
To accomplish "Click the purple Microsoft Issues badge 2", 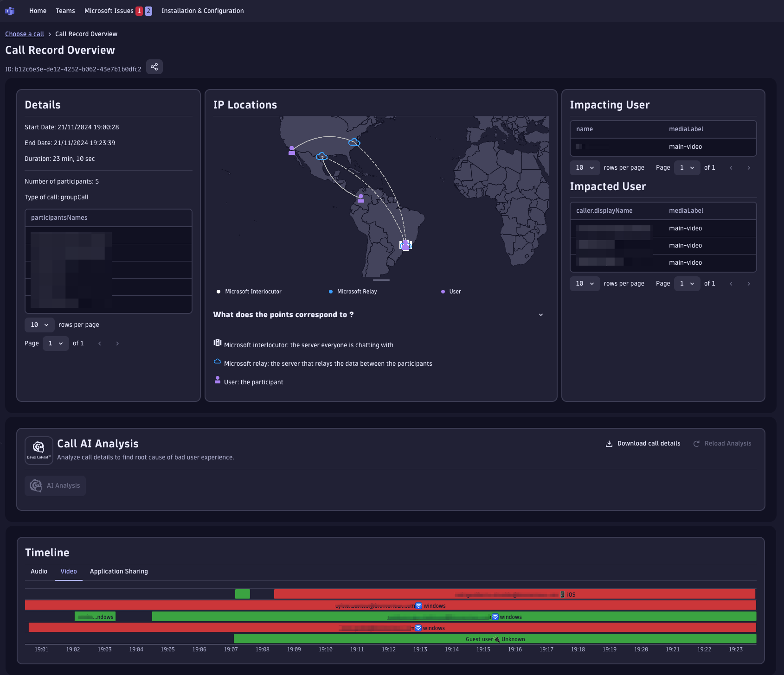I will point(148,11).
